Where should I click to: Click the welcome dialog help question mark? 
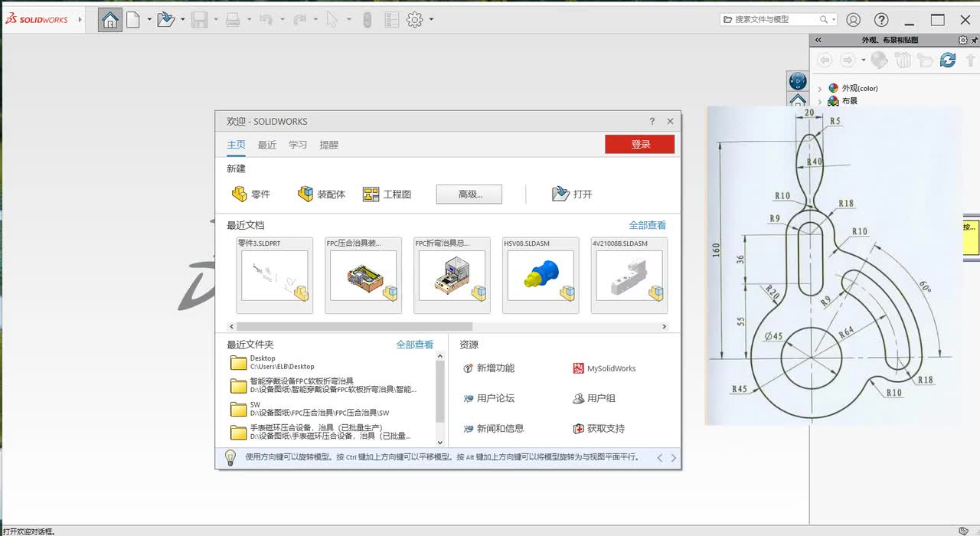point(652,121)
